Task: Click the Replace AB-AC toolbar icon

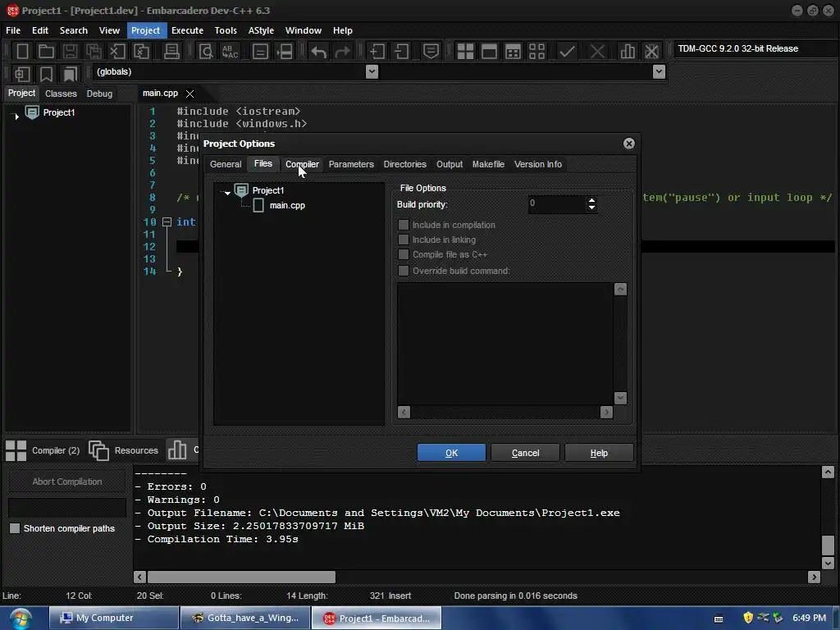Action: tap(230, 52)
